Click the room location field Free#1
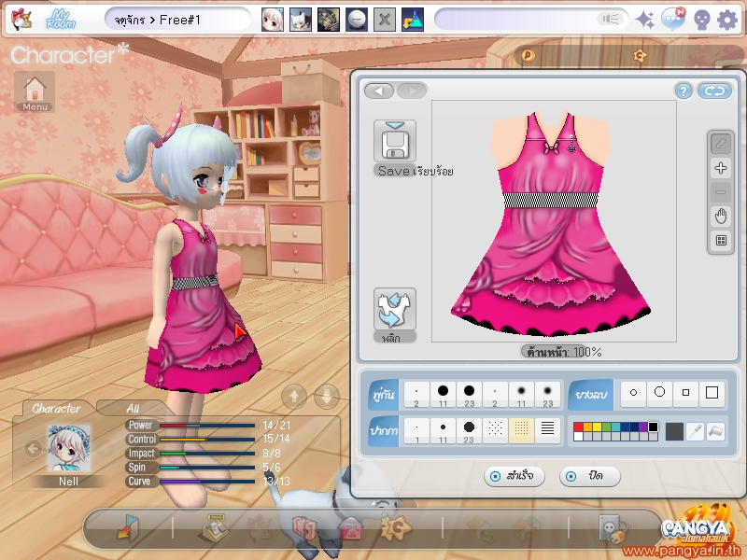The width and height of the screenshot is (747, 560). [x=177, y=20]
